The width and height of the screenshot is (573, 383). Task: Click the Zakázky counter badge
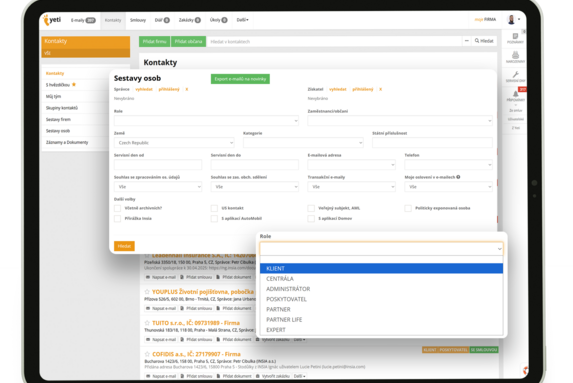coord(198,20)
